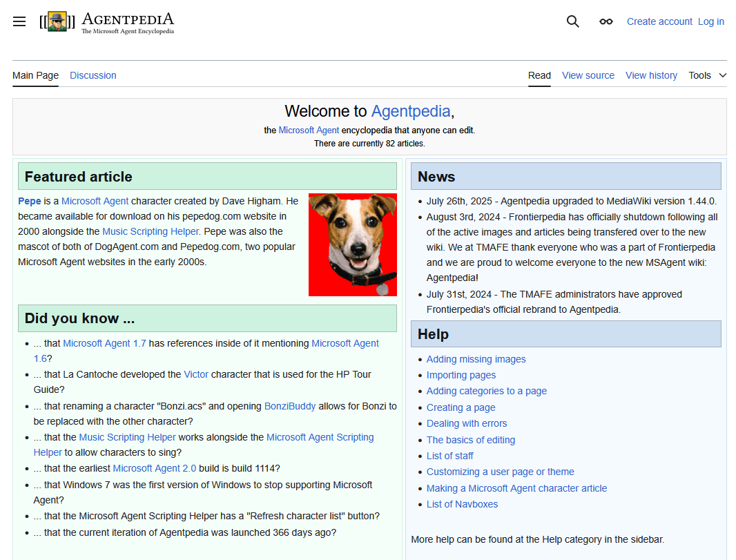Open Music Scripting Helper link in Did you know
The width and height of the screenshot is (736, 560).
pyautogui.click(x=127, y=437)
